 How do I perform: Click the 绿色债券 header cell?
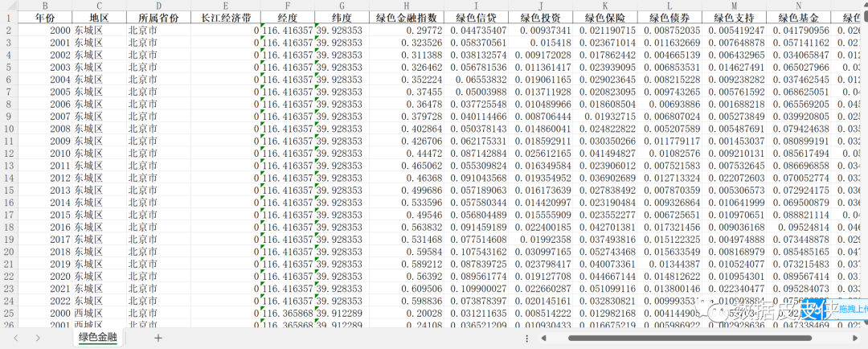click(669, 17)
